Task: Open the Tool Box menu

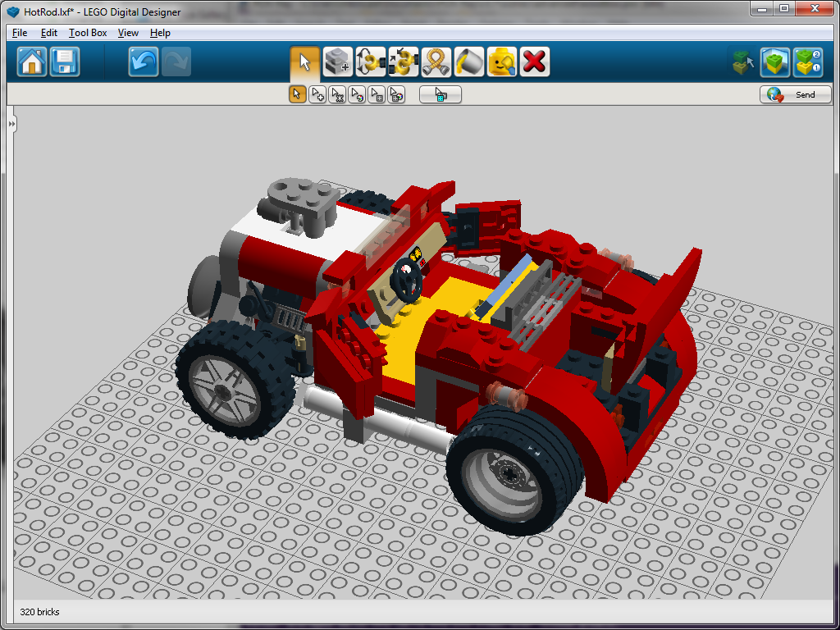Action: [87, 33]
